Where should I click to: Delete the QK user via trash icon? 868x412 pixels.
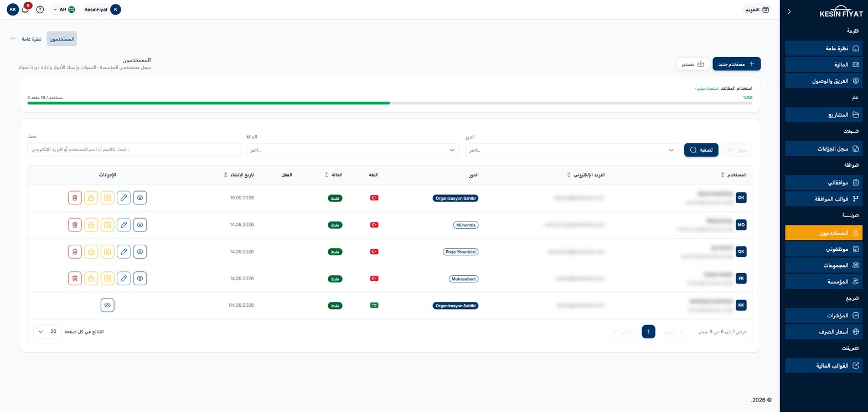(75, 251)
